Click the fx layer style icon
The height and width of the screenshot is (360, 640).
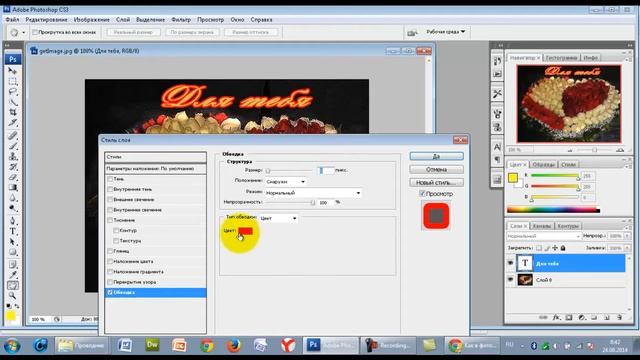(556, 317)
